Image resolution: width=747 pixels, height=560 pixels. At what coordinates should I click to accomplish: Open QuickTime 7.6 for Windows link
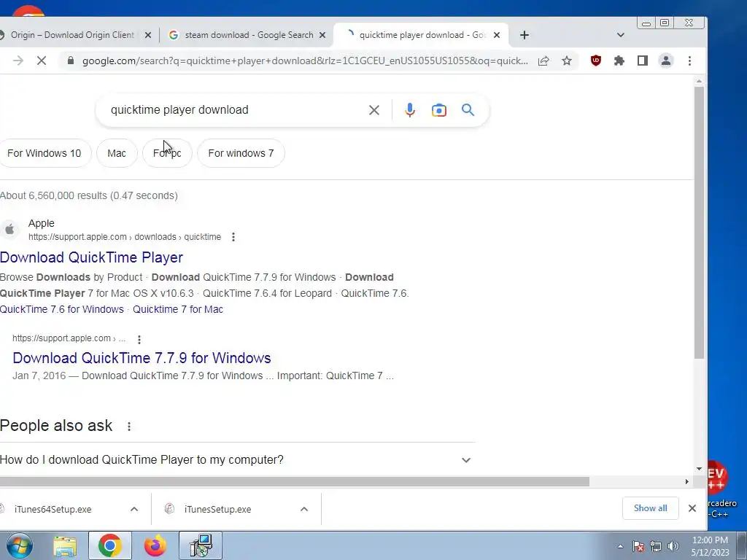[x=62, y=309]
